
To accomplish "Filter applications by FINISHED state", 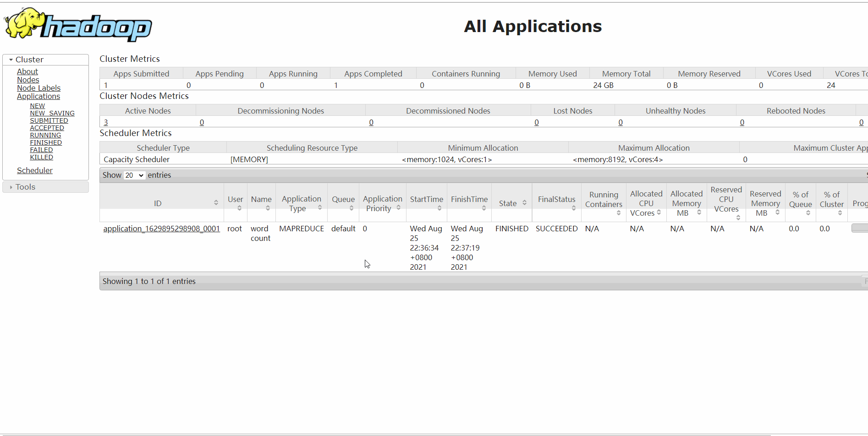I will tap(46, 142).
